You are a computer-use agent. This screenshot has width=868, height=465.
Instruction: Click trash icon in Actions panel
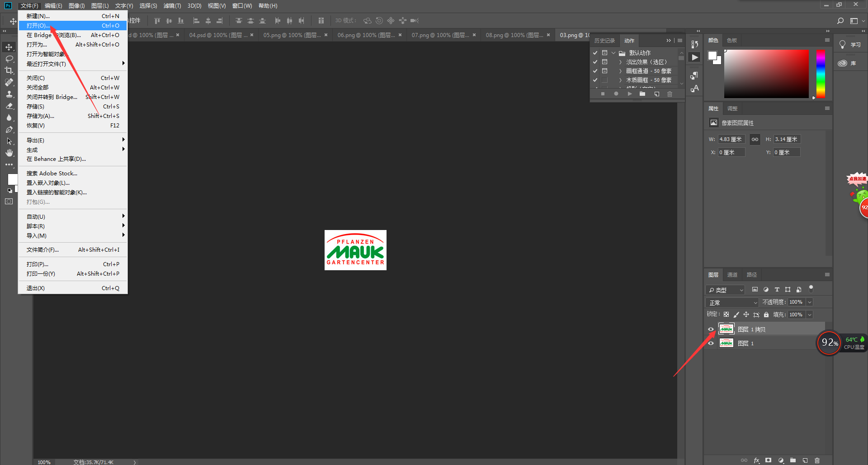670,94
